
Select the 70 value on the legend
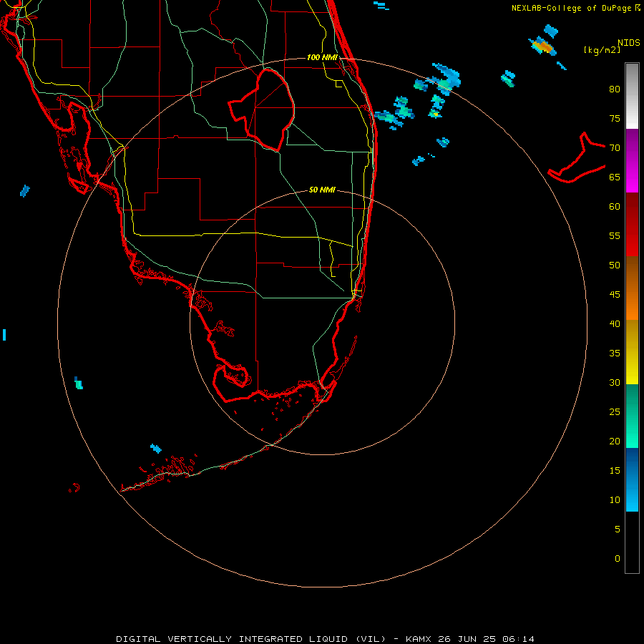615,148
